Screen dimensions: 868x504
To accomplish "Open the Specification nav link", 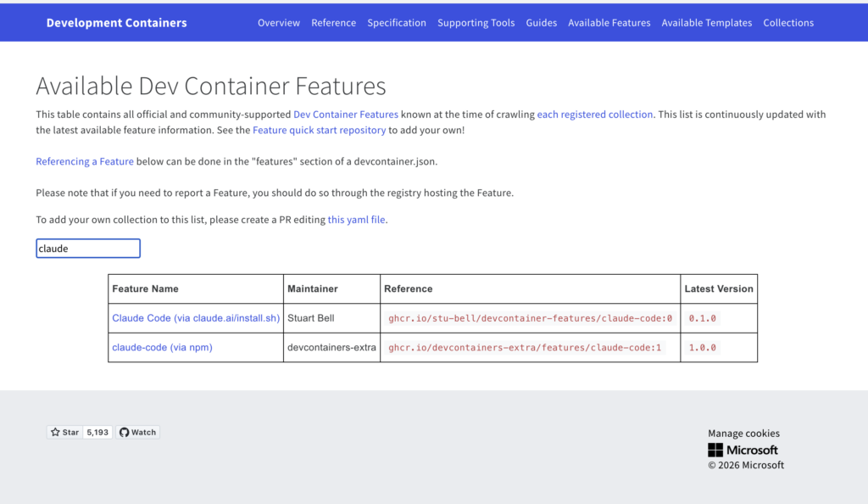I will pyautogui.click(x=397, y=23).
